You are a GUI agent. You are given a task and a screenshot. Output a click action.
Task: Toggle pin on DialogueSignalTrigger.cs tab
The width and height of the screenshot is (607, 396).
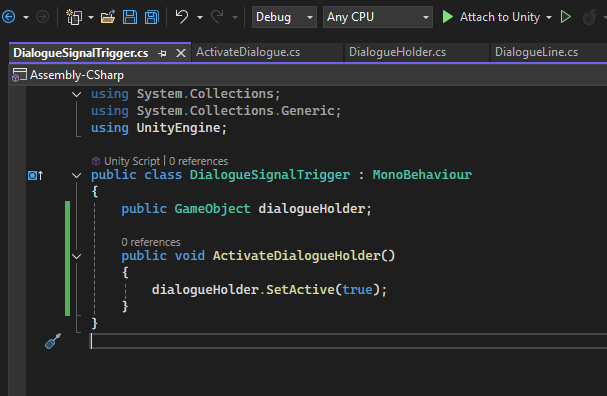click(x=163, y=53)
